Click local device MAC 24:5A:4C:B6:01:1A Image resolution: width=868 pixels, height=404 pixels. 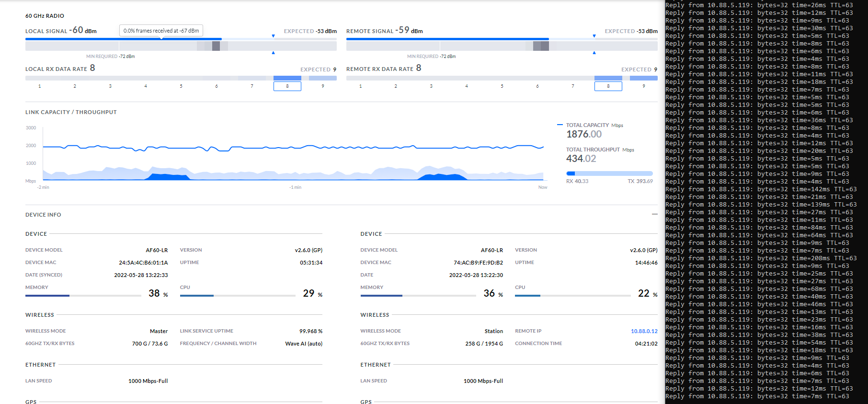143,263
